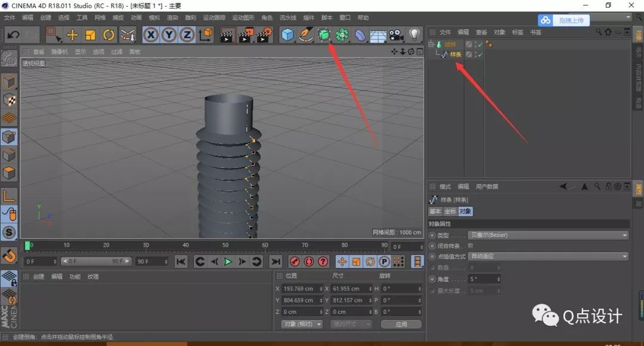The width and height of the screenshot is (644, 346).
Task: Click the 应用 button in coordinates panel
Action: tap(401, 324)
